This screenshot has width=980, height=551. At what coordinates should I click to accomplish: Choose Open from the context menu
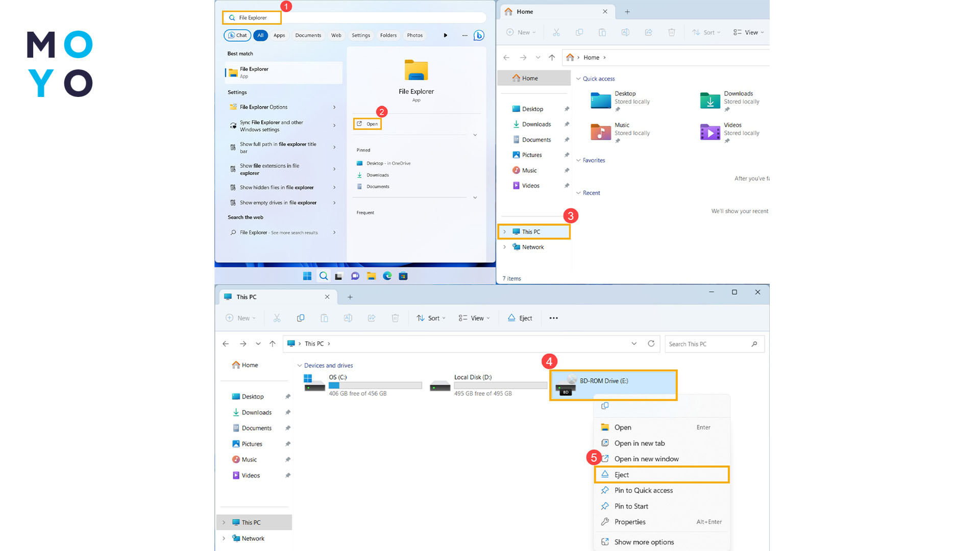tap(662, 428)
